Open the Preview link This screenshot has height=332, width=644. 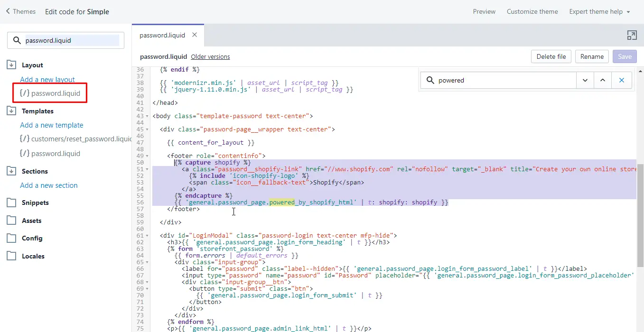pos(484,11)
